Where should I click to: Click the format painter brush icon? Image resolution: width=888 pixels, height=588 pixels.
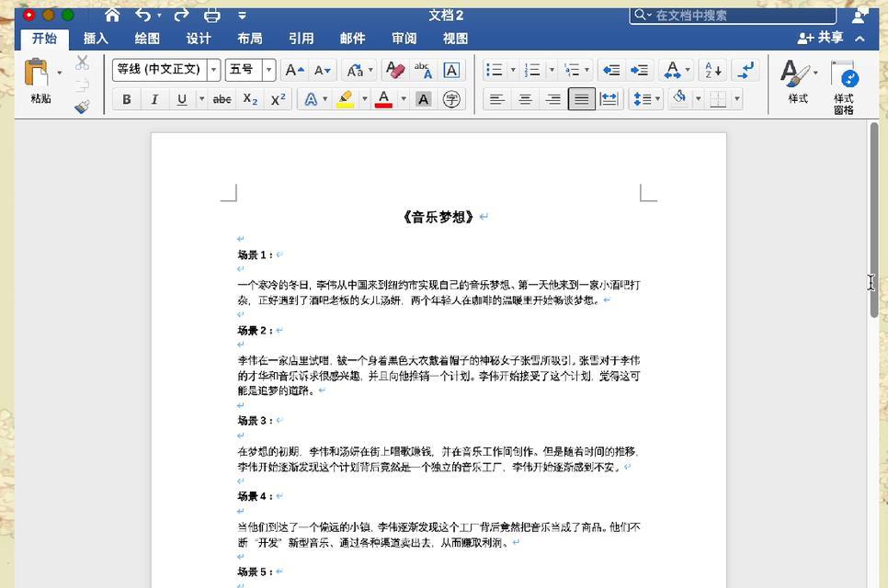point(82,107)
